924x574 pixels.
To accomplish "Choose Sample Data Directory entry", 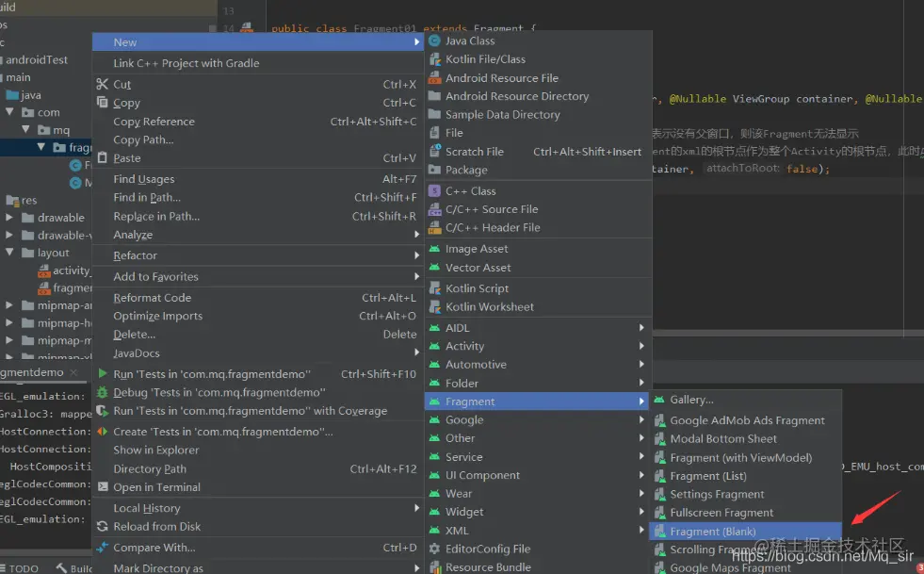I will coord(536,114).
